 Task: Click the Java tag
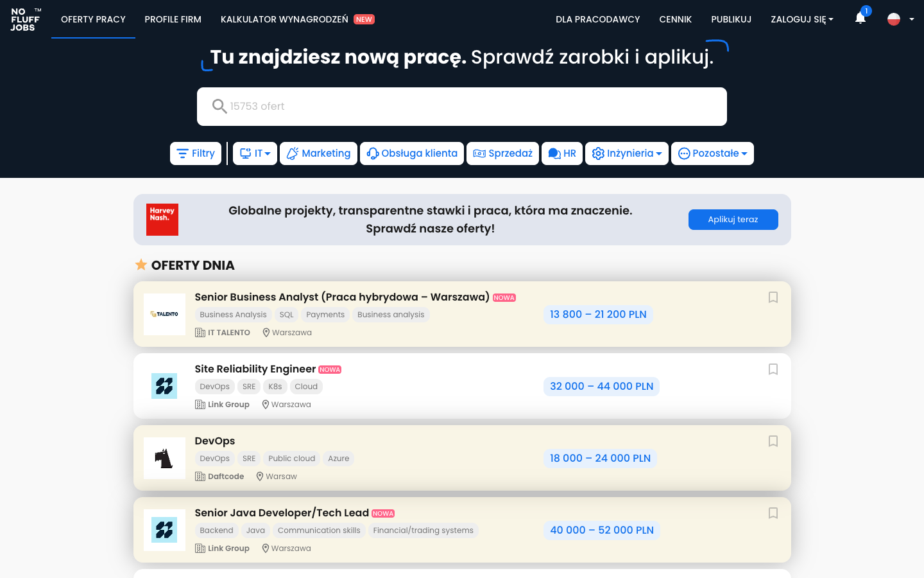[255, 530]
